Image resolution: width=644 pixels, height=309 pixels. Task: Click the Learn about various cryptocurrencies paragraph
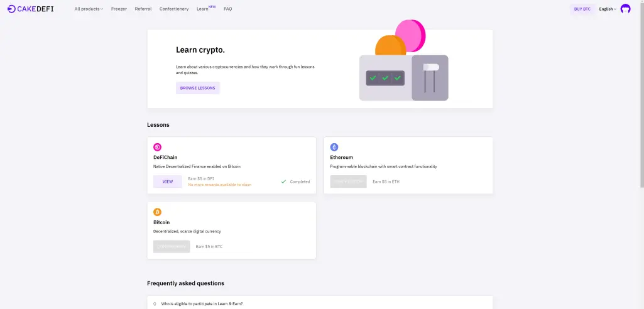[245, 69]
